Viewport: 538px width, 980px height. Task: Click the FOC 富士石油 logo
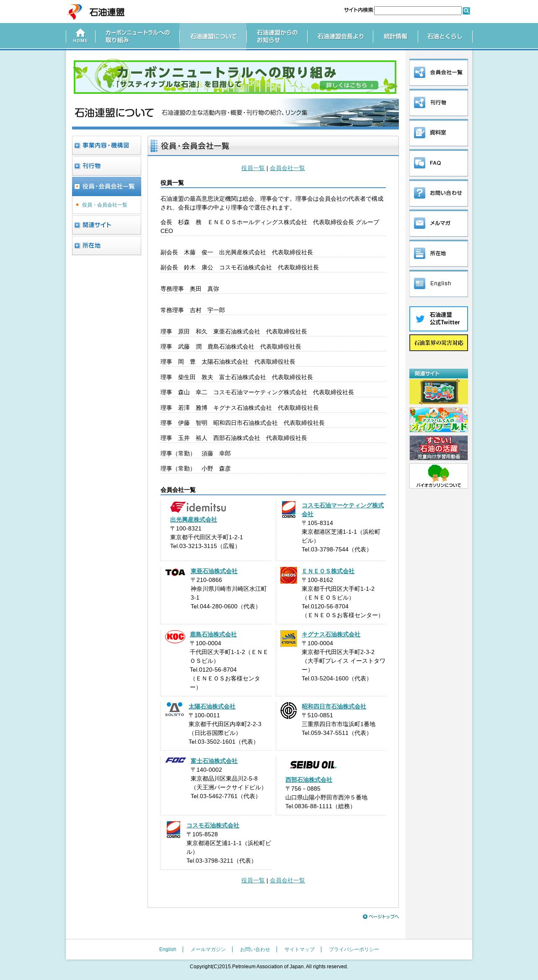pos(176,760)
